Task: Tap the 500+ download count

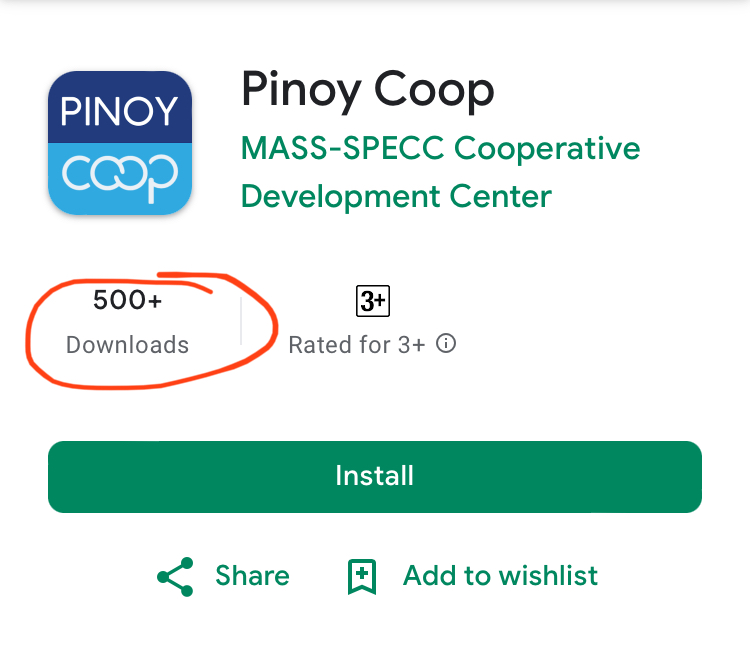Action: (x=128, y=300)
